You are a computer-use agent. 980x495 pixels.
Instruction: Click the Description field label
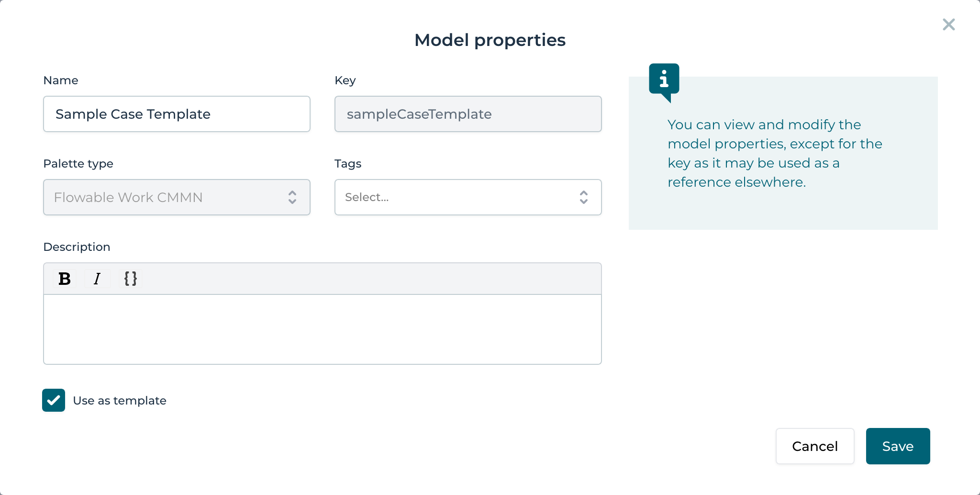pos(77,247)
